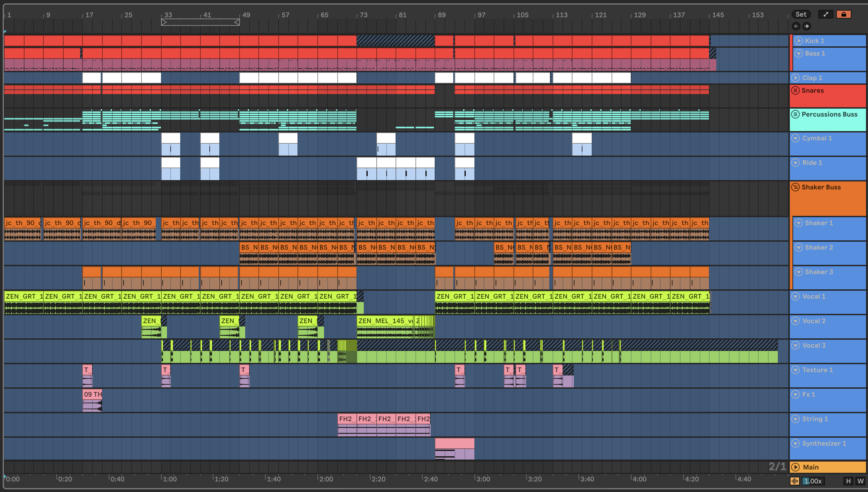The image size is (868, 492).
Task: Toggle automation mode button with line icon
Action: (826, 14)
